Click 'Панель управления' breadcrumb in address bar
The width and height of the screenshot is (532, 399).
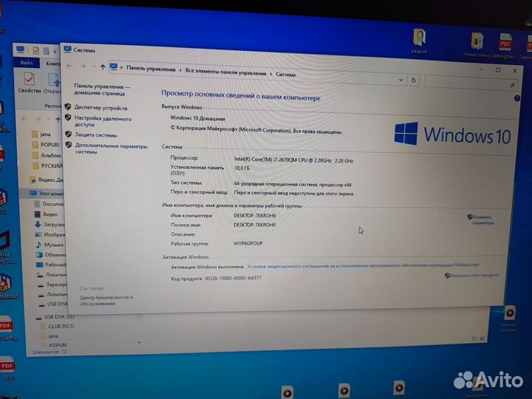tap(151, 69)
